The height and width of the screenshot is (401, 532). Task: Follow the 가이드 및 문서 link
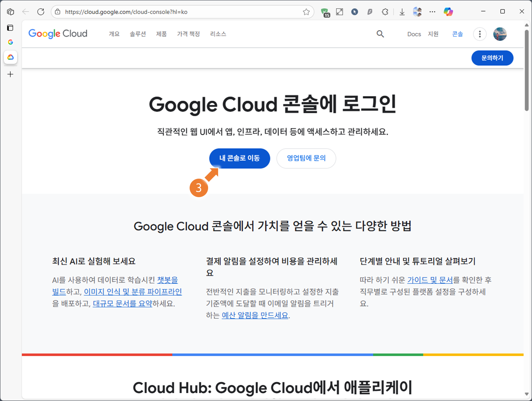click(x=430, y=280)
